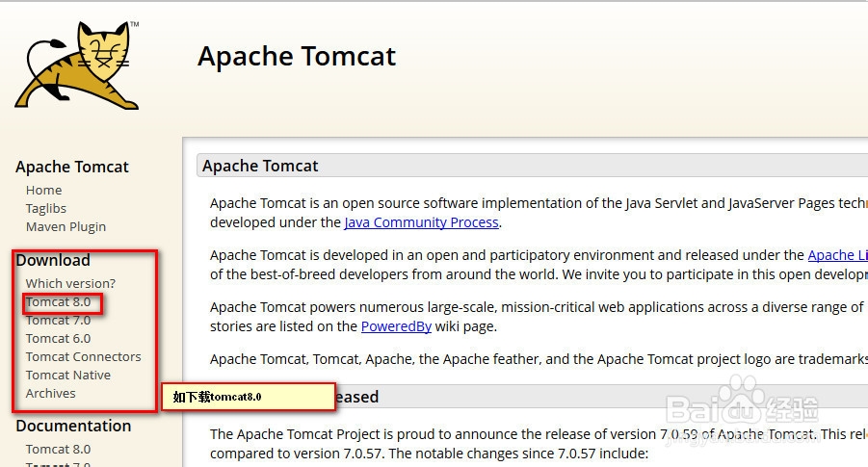
Task: Click the Apache License link in paragraph
Action: pos(836,255)
